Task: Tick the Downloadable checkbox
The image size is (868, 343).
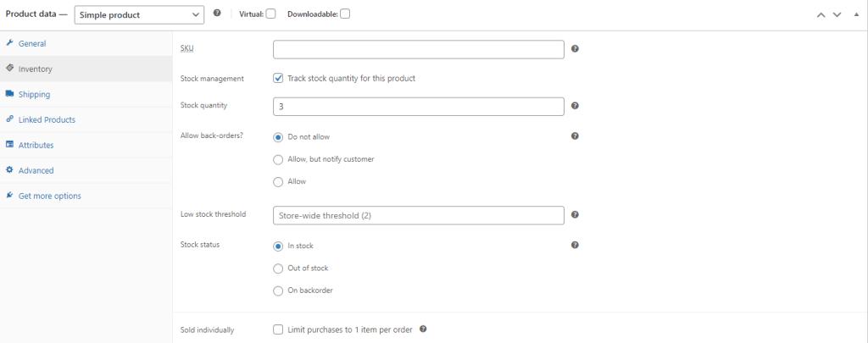Action: pyautogui.click(x=345, y=14)
